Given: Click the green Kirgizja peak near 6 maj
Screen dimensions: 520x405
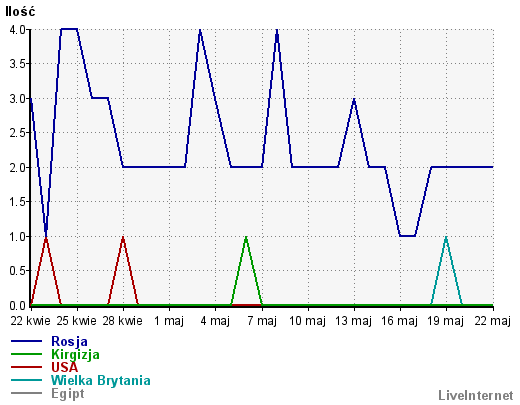Looking at the screenshot, I should coord(246,237).
